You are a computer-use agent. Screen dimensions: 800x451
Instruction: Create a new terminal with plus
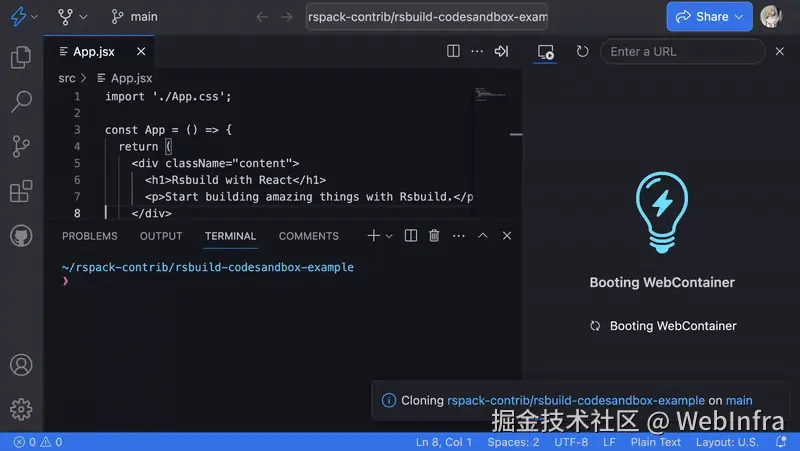373,236
